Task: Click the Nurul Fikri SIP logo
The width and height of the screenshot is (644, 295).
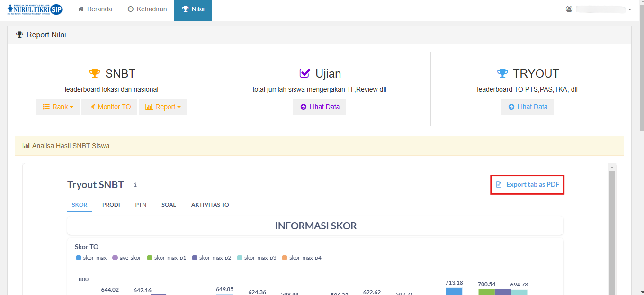Action: 35,9
